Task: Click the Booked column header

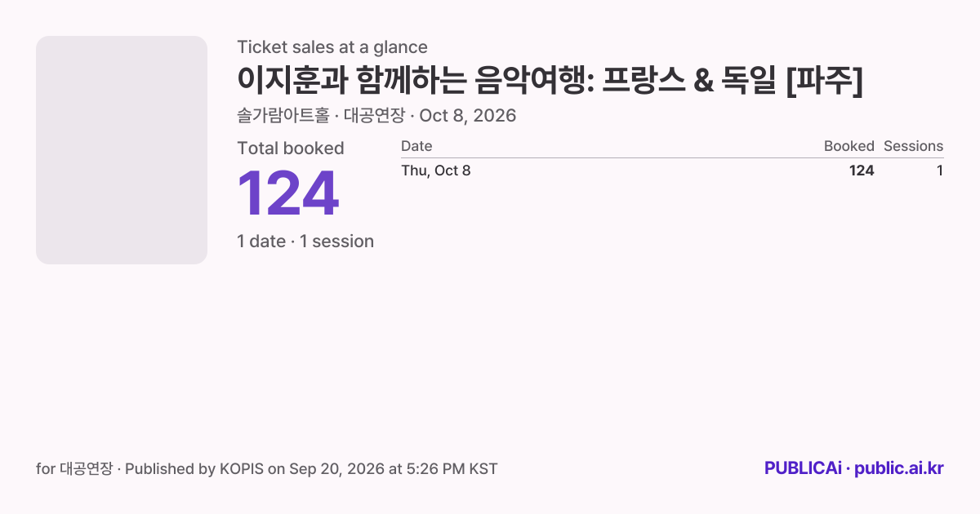Action: pos(849,146)
